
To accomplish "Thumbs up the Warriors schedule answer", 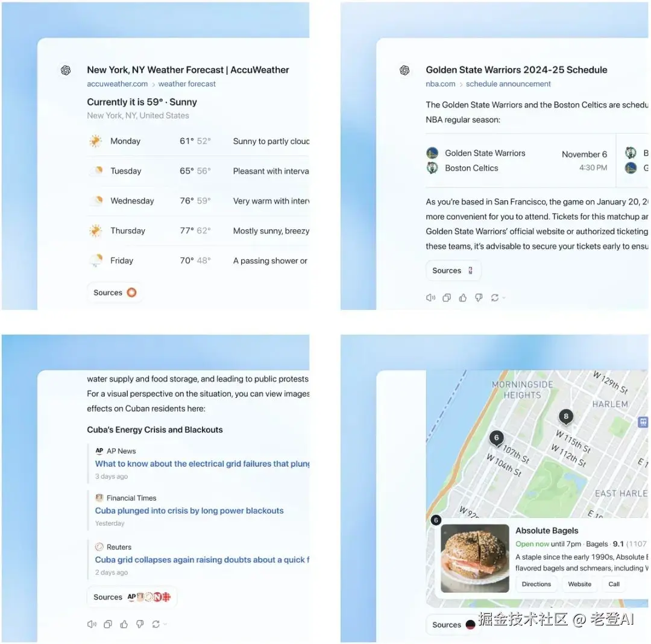I will (x=462, y=298).
